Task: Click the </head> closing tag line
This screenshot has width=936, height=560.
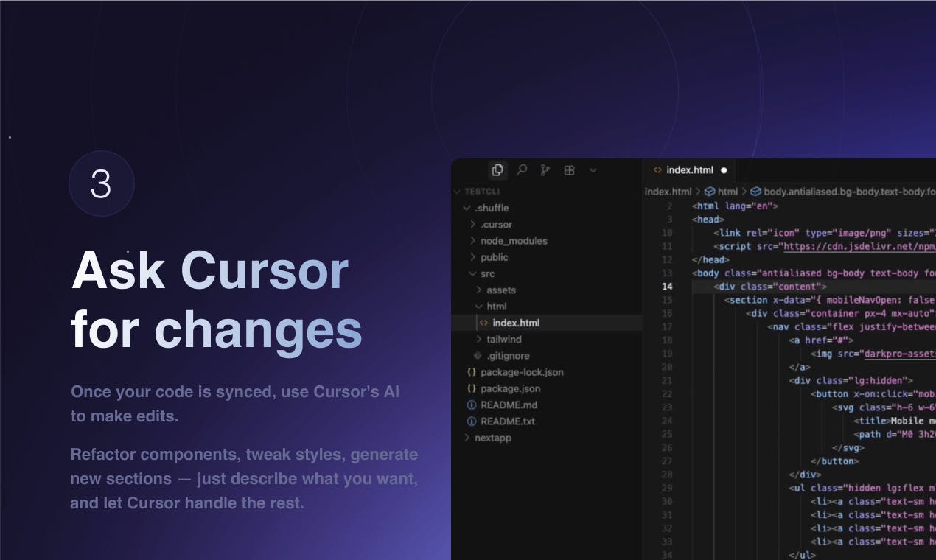Action: click(710, 259)
